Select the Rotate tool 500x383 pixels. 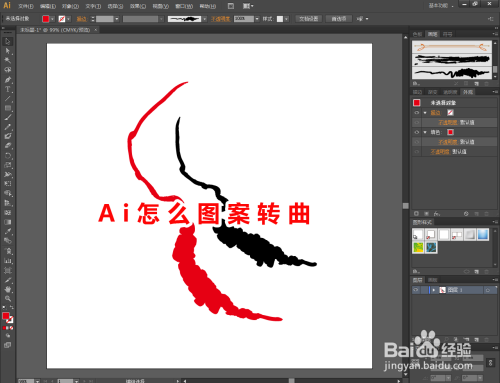pos(8,155)
